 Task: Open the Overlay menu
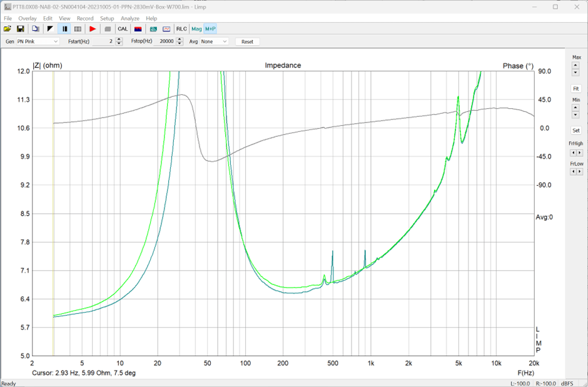28,18
